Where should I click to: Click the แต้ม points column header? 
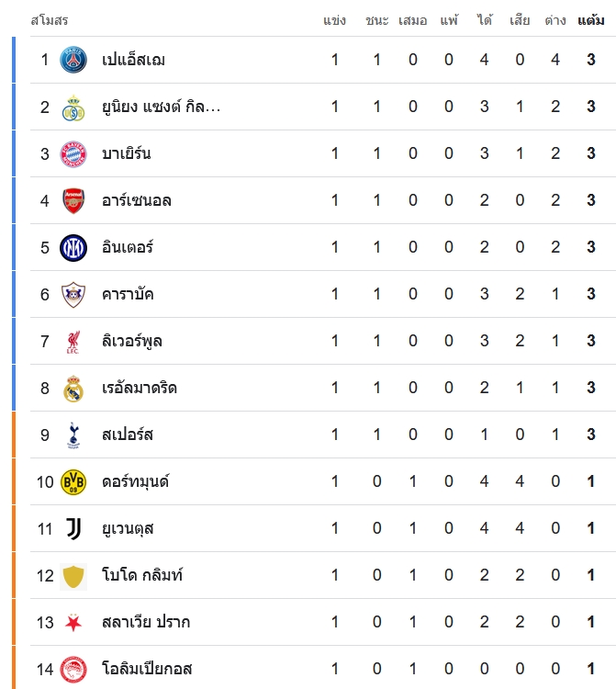point(591,20)
